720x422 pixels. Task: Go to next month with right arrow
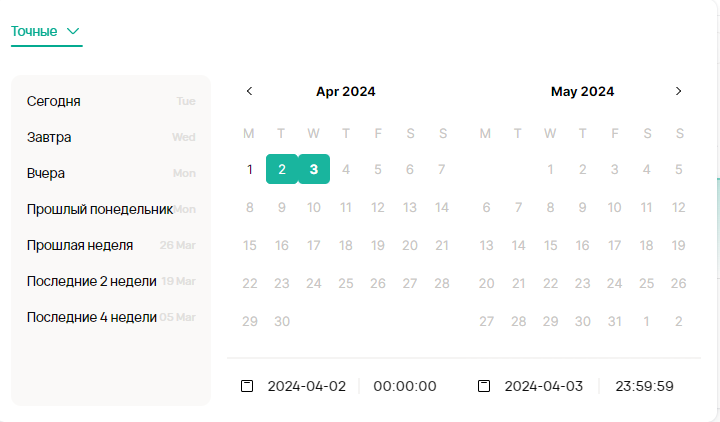pos(679,91)
